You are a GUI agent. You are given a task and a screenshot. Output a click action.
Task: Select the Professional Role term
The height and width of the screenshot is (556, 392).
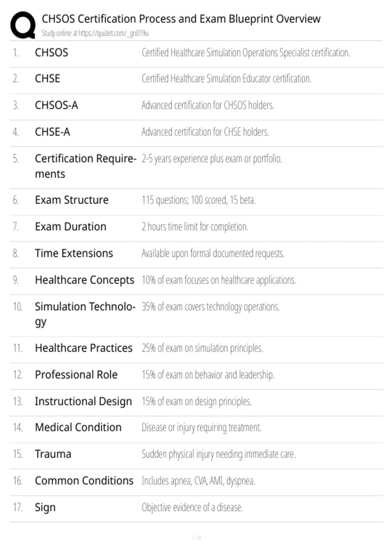tap(76, 375)
